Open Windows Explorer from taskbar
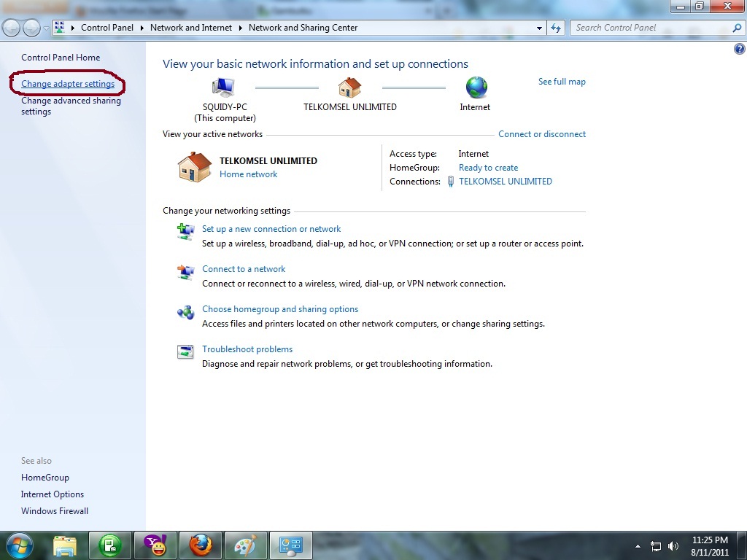 pyautogui.click(x=65, y=545)
